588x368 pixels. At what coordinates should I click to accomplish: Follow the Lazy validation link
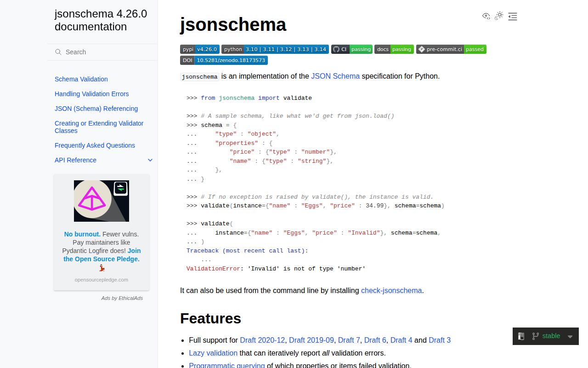point(213,353)
